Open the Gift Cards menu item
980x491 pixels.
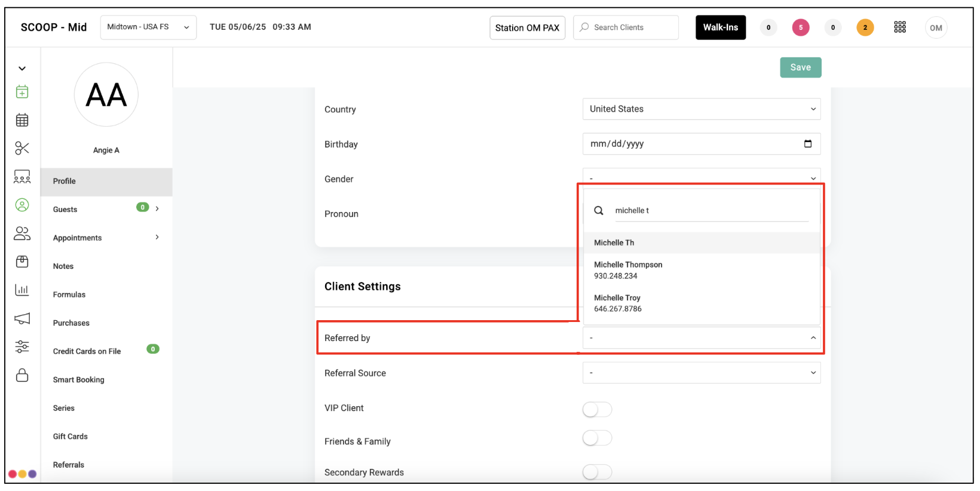(70, 437)
